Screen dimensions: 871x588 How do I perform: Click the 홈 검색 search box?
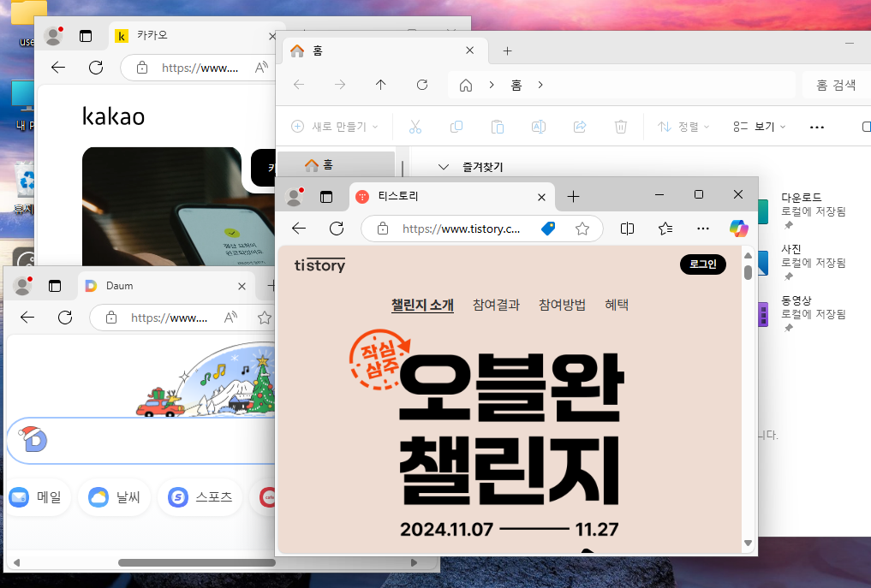pos(837,85)
